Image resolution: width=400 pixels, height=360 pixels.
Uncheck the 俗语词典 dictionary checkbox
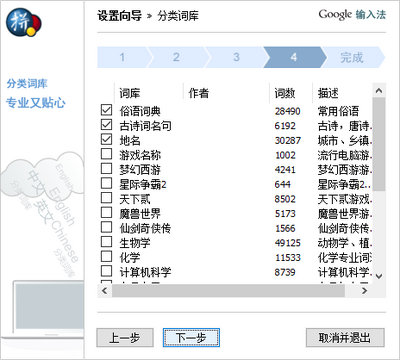pyautogui.click(x=106, y=110)
